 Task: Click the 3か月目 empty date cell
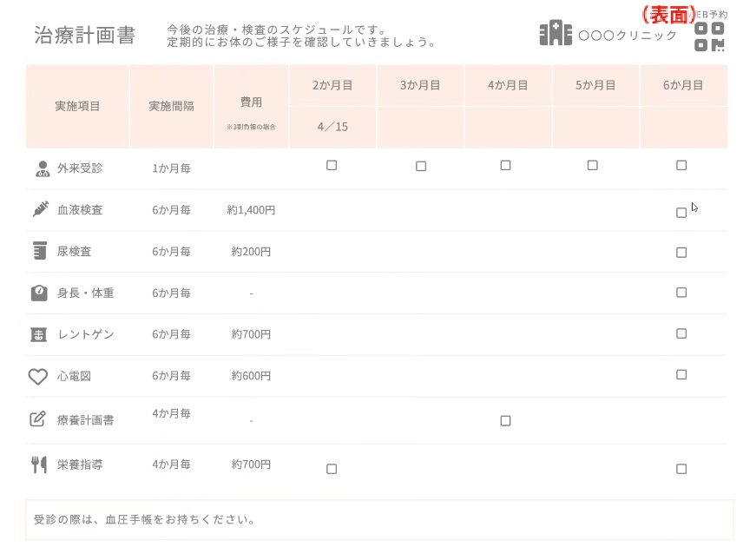click(x=420, y=127)
